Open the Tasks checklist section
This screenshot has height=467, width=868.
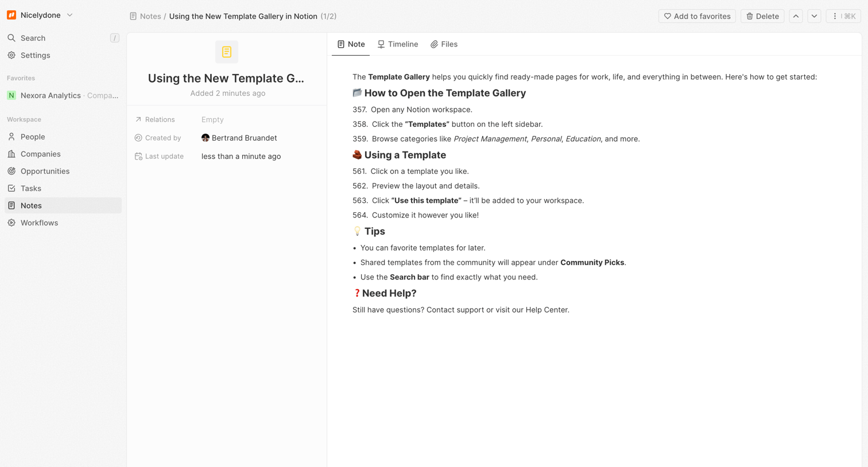point(63,188)
